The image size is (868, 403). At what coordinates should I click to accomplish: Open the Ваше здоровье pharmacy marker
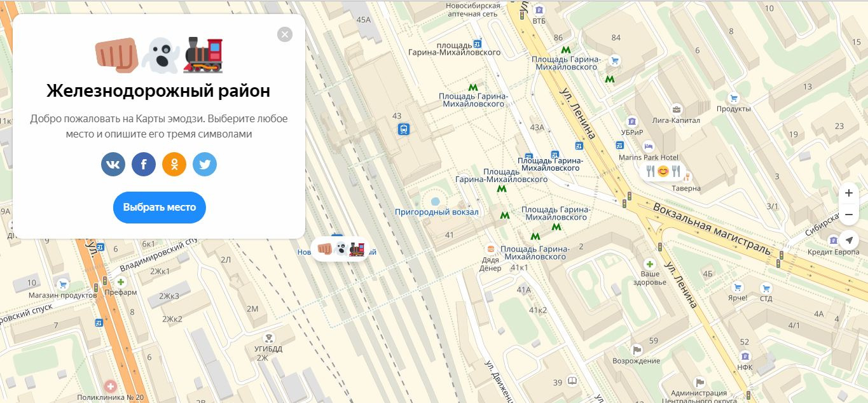649,264
